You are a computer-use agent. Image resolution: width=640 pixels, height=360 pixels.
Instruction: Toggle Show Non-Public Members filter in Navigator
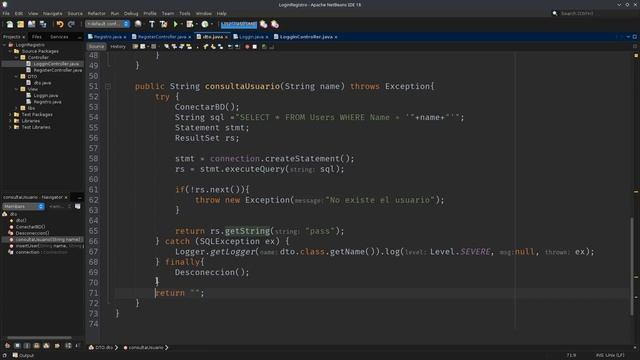(37, 346)
